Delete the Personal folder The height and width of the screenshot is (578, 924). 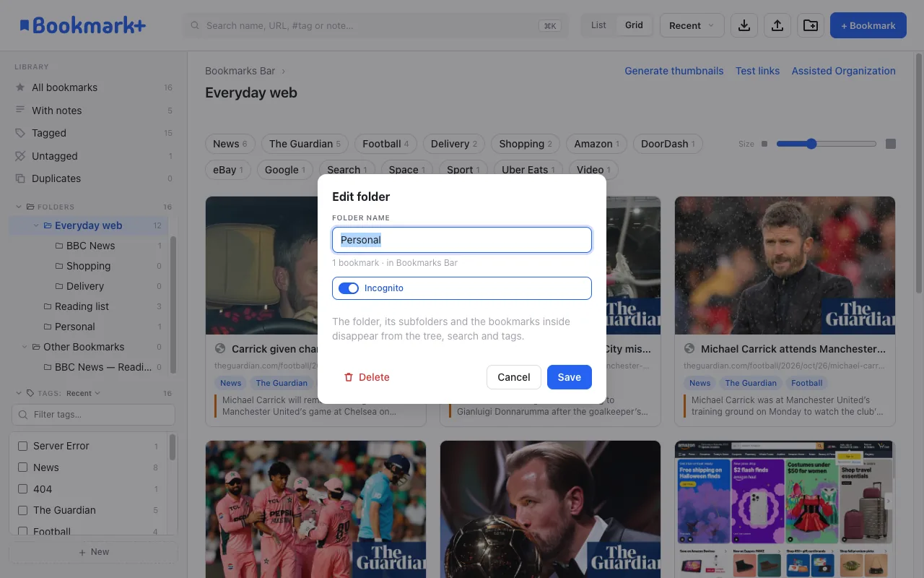point(366,377)
